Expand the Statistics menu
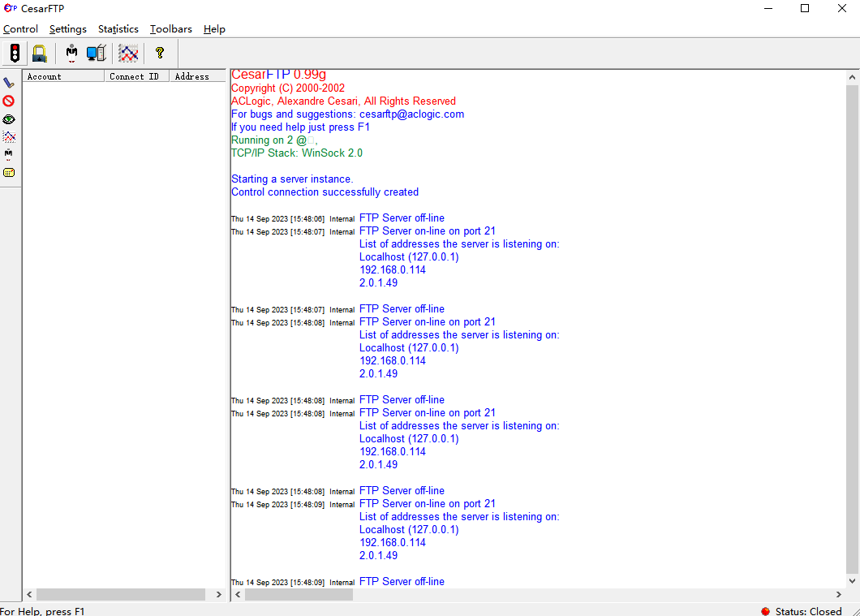Viewport: 860px width, 616px height. pyautogui.click(x=118, y=29)
